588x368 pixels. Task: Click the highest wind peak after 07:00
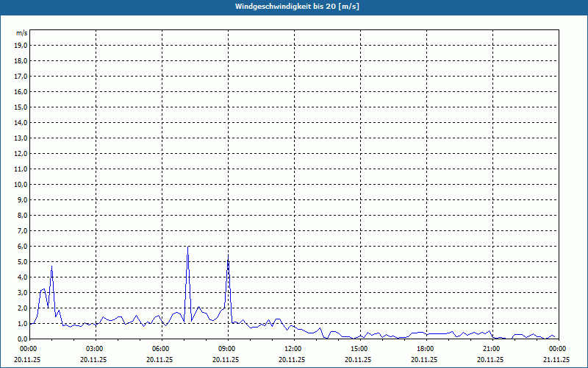point(188,247)
